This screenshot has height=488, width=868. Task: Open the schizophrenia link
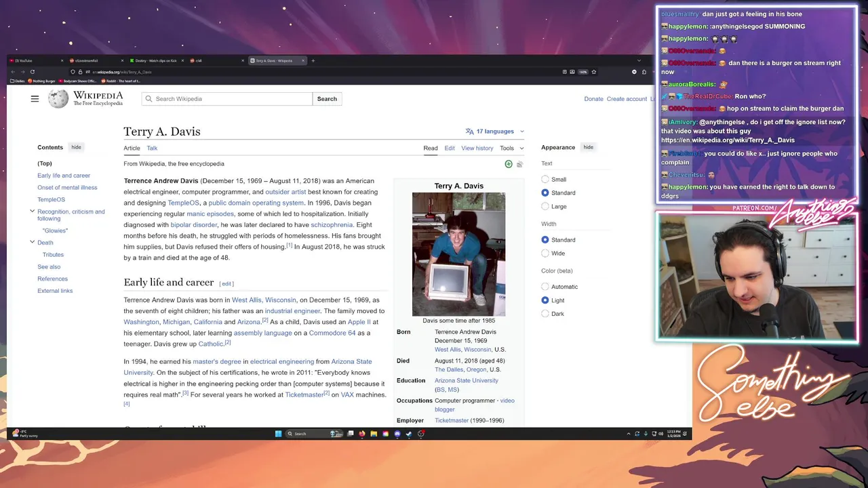coord(332,224)
